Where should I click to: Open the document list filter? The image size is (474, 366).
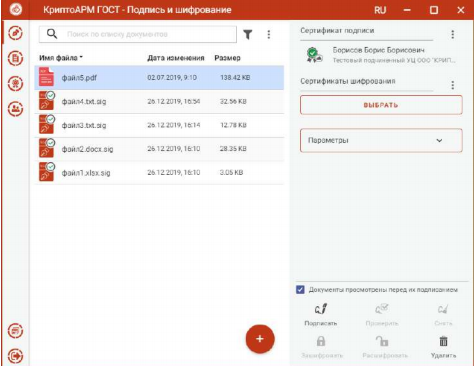248,34
